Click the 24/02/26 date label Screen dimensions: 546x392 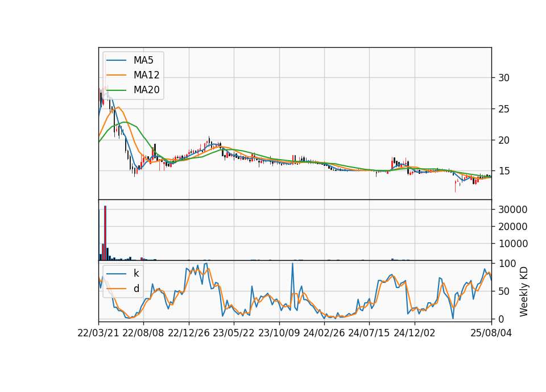pyautogui.click(x=324, y=333)
